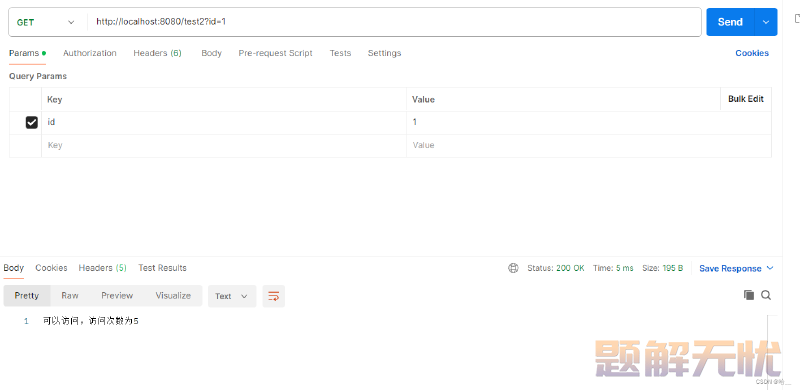
Task: Select the response Cookies tab
Action: point(51,268)
